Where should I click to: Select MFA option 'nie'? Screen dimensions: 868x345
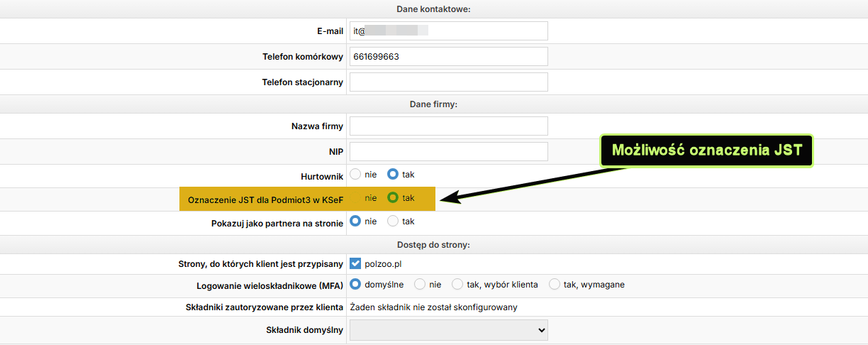pos(420,285)
